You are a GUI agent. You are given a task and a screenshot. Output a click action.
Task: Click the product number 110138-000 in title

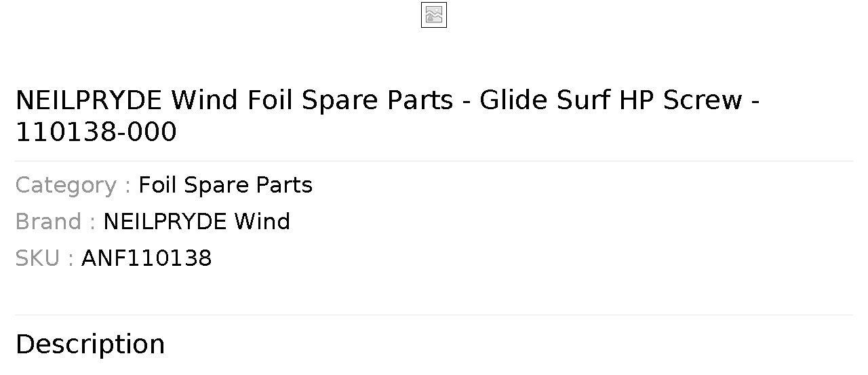[x=96, y=132]
